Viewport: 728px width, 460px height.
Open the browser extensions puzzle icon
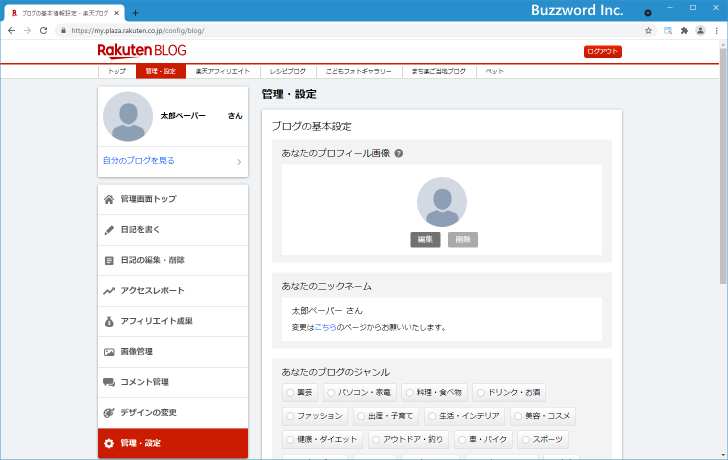pos(684,31)
